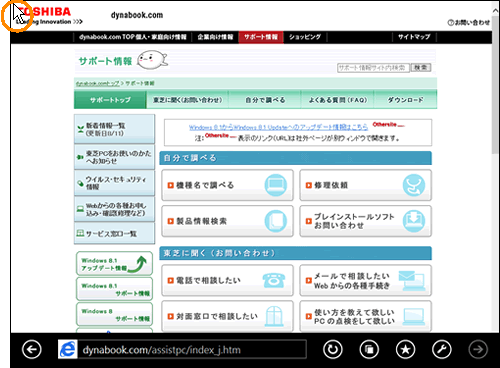This screenshot has width=500, height=368.
Task: Open the dynabook.com TOP 個人・家庭向け情報 menu
Action: [x=133, y=37]
